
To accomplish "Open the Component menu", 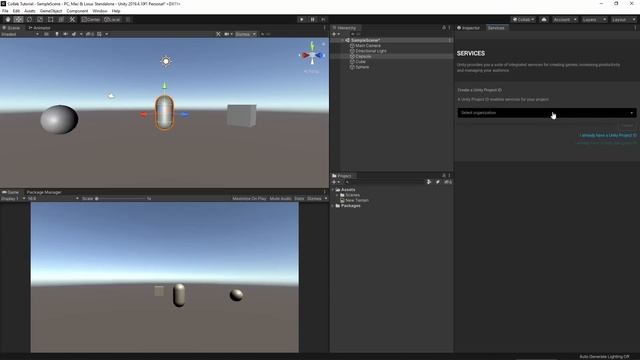I will [x=77, y=11].
